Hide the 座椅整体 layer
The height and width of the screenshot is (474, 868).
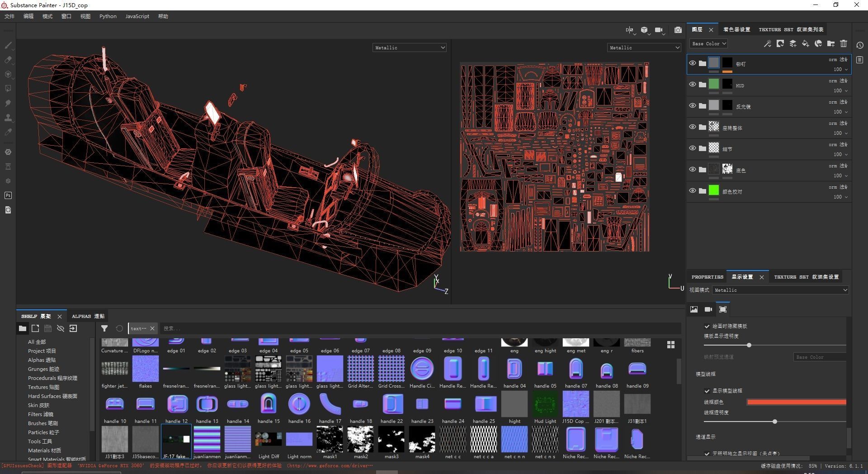[692, 127]
